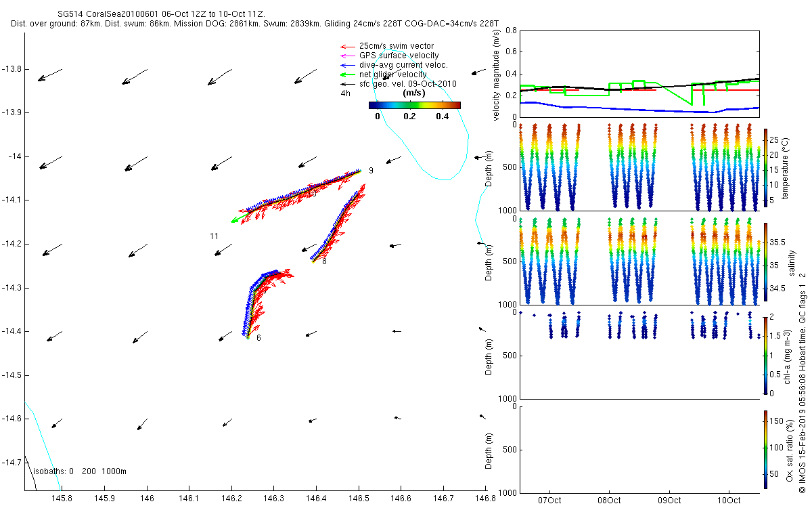This screenshot has height=508, width=812.
Task: Click the horizontal velocity (m/s) colorbar
Action: (x=415, y=105)
